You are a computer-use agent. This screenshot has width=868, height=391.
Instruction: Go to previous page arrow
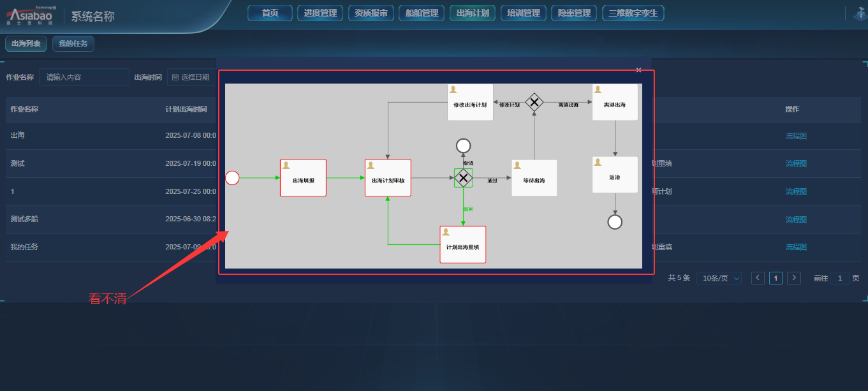pyautogui.click(x=758, y=278)
